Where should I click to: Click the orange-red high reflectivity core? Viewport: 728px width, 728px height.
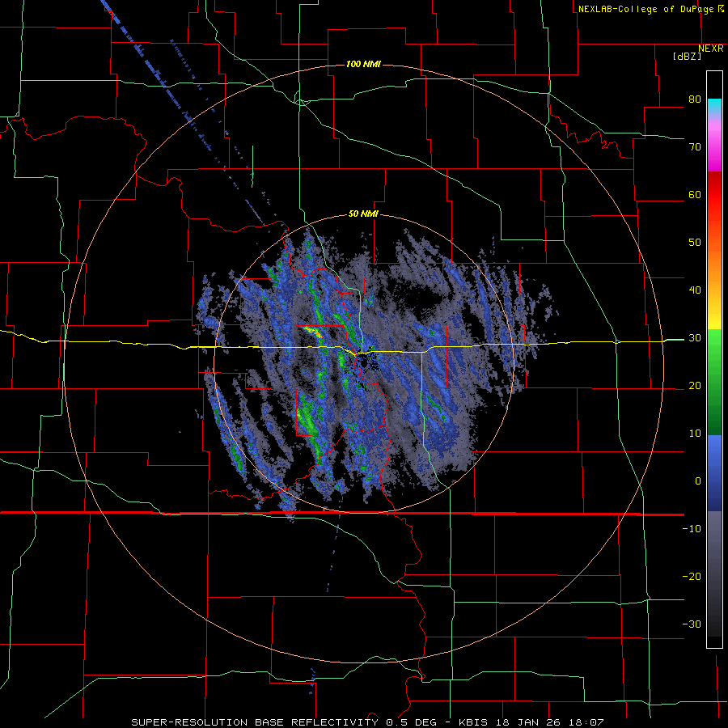point(313,332)
